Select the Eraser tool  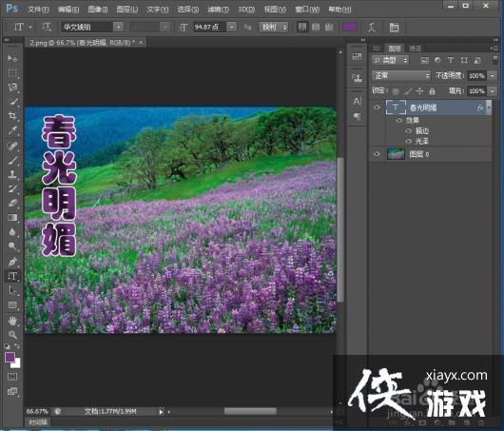12,203
